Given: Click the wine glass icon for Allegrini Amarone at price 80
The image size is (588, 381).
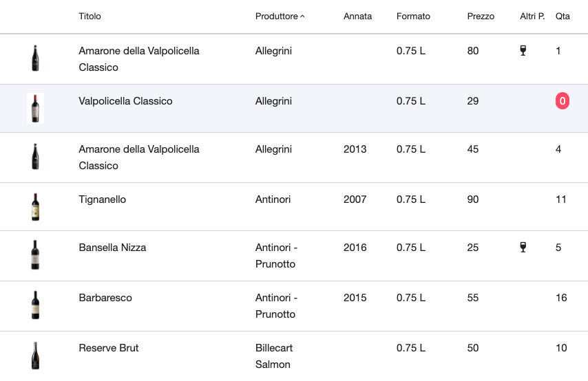Looking at the screenshot, I should [523, 51].
